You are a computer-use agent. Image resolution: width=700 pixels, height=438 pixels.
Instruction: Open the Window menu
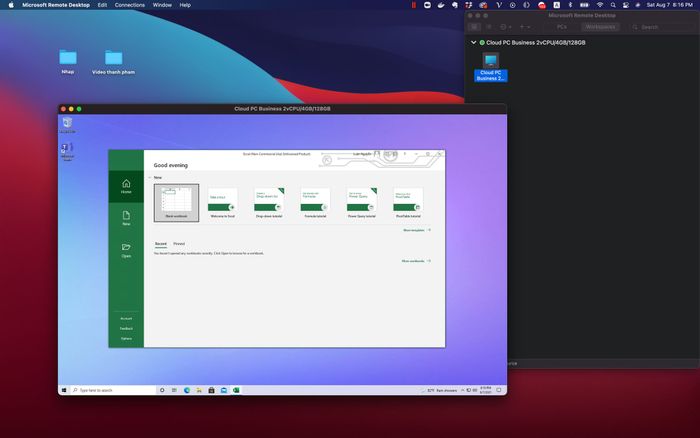click(162, 5)
